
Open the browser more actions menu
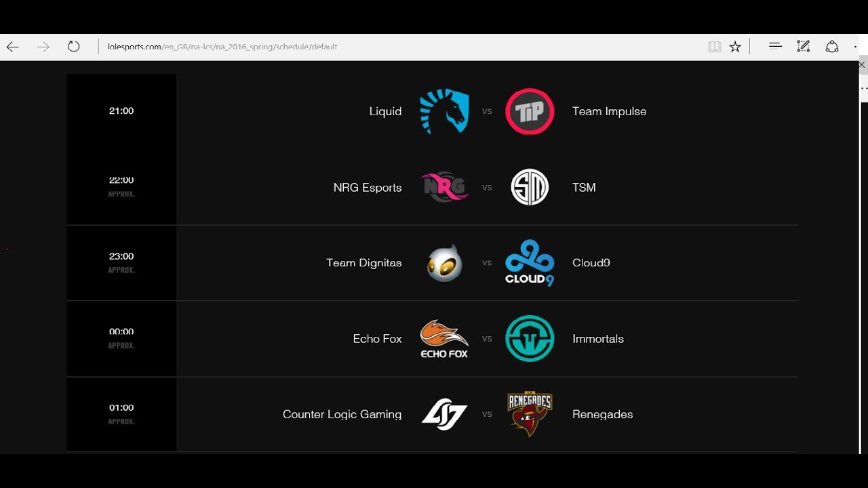(x=856, y=47)
